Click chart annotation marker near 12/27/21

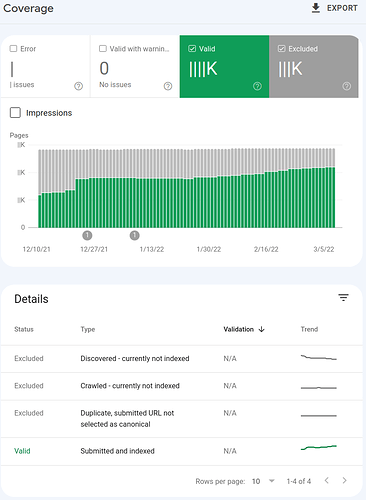pyautogui.click(x=87, y=235)
